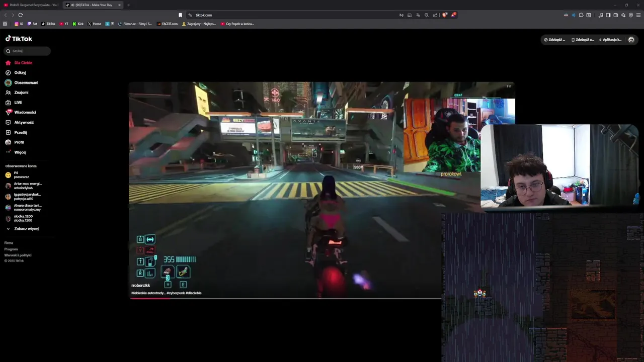Open the Czy Popek w końcu bookmark
The width and height of the screenshot is (644, 362).
pyautogui.click(x=237, y=24)
